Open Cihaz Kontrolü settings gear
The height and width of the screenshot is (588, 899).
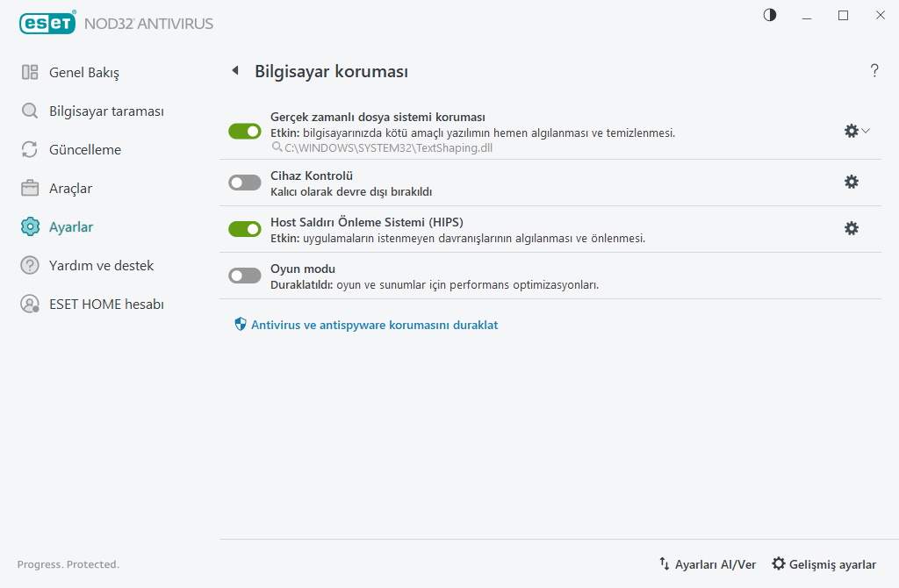[x=852, y=182]
